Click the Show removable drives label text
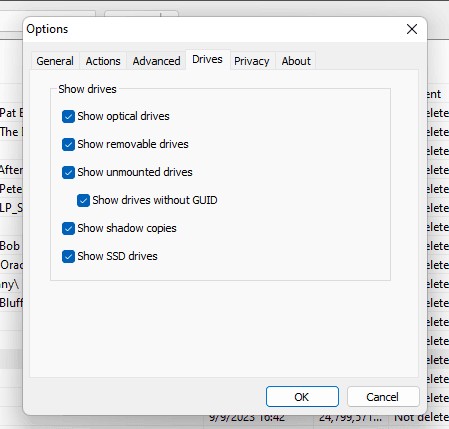This screenshot has width=449, height=429. coord(133,144)
